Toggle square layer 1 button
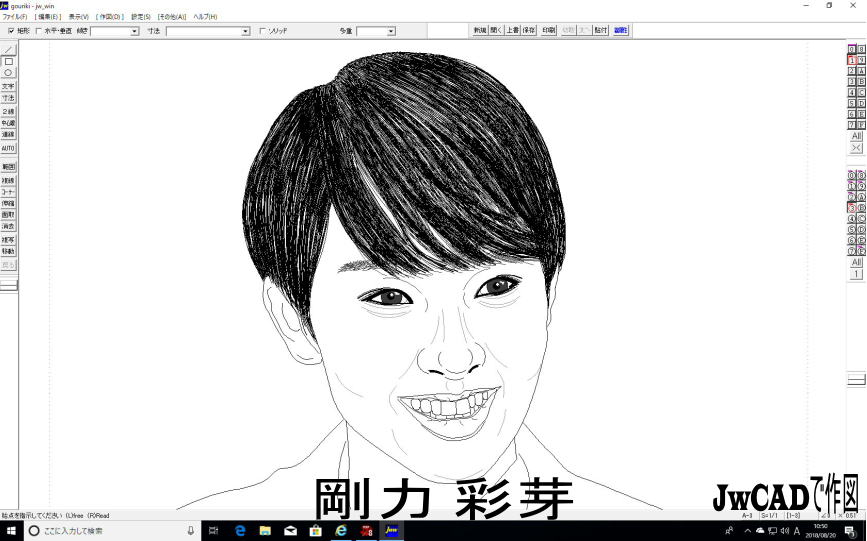This screenshot has height=541, width=867. click(852, 60)
